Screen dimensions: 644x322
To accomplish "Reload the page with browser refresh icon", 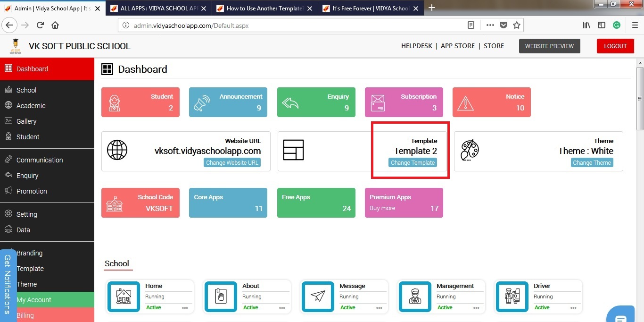I will coord(40,25).
